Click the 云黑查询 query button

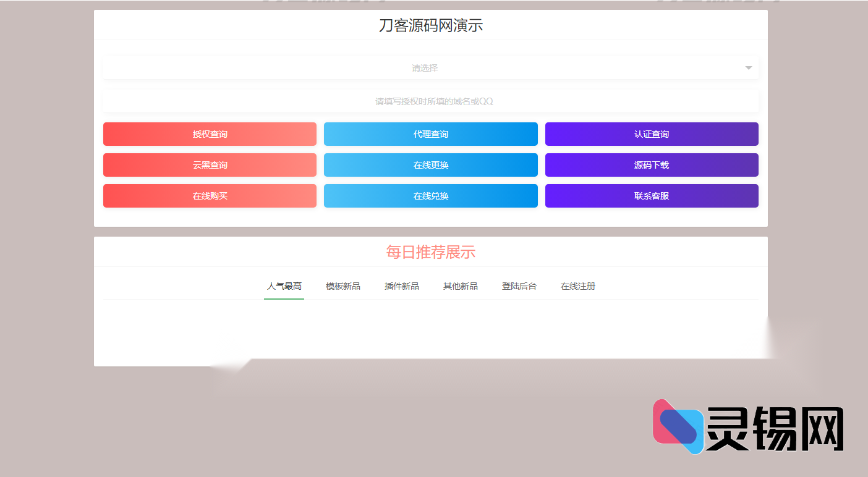(x=209, y=165)
